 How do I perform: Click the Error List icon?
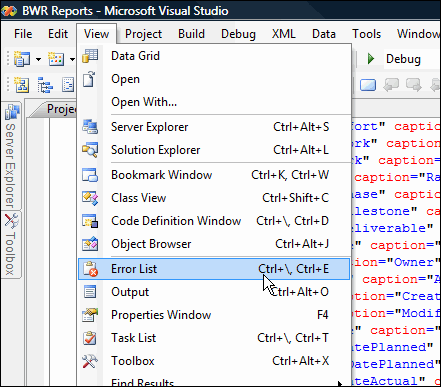click(90, 269)
